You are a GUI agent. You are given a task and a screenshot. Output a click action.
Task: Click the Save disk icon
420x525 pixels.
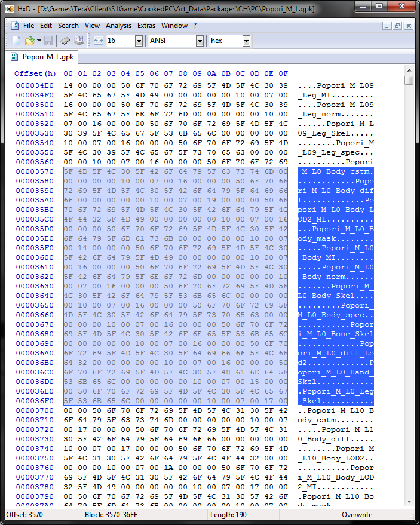pyautogui.click(x=48, y=41)
